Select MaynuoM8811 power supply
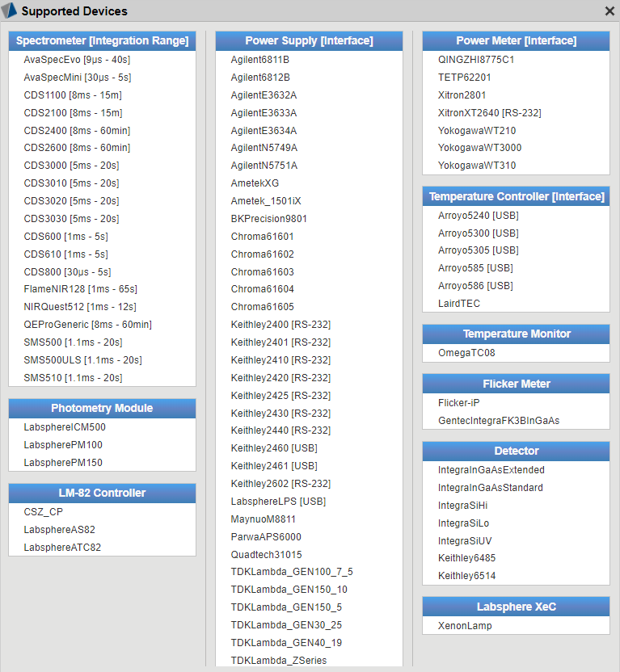The image size is (620, 672). [264, 519]
